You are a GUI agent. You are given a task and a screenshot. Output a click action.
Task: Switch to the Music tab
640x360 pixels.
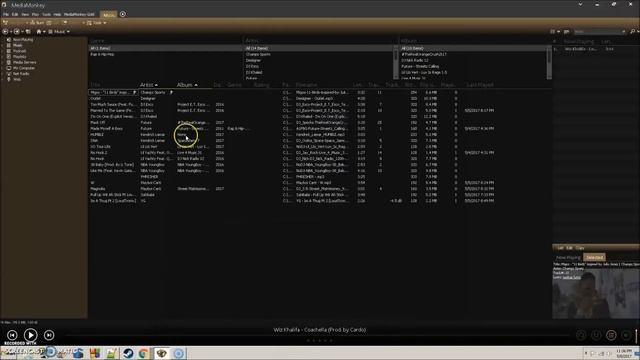[x=109, y=15]
